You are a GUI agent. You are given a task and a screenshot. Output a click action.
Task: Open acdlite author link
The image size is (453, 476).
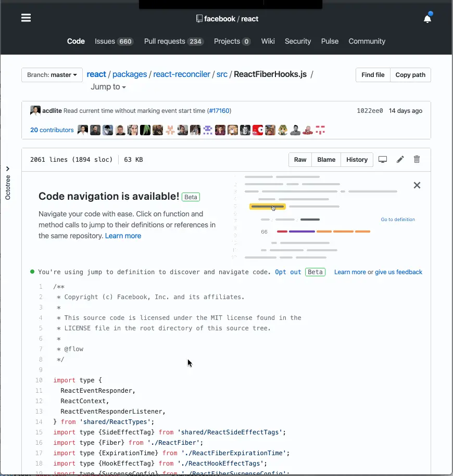pos(52,111)
